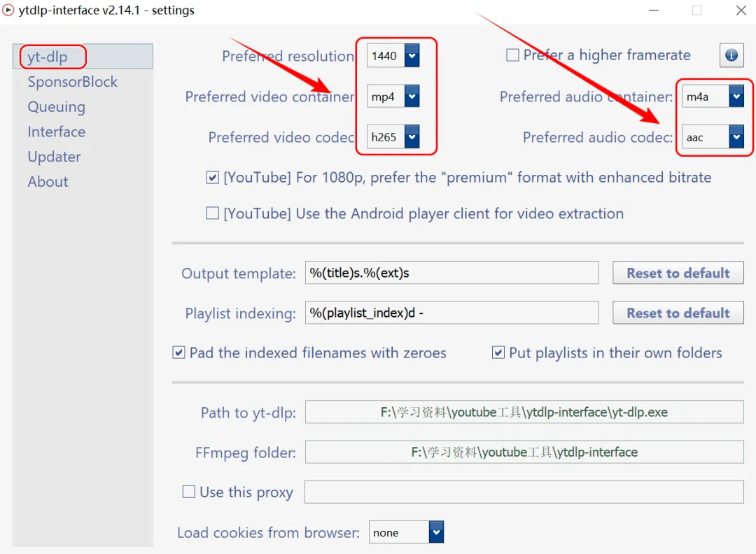
Task: Enable Prefer a higher framerate checkbox
Action: click(x=512, y=55)
